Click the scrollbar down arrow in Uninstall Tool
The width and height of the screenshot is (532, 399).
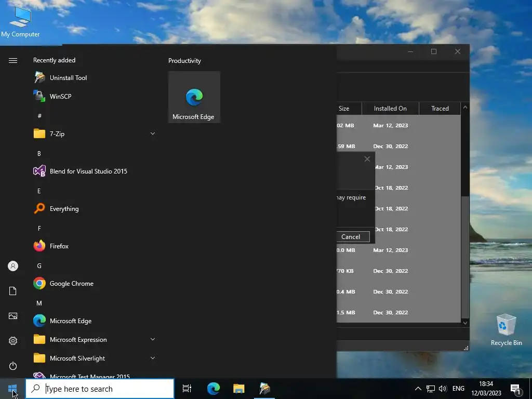click(x=465, y=323)
